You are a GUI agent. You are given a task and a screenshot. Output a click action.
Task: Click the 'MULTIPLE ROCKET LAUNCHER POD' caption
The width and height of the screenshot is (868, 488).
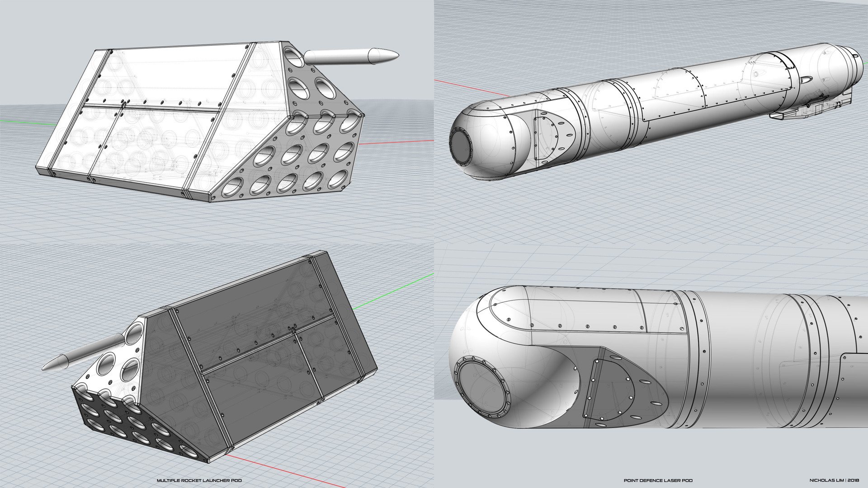click(199, 480)
